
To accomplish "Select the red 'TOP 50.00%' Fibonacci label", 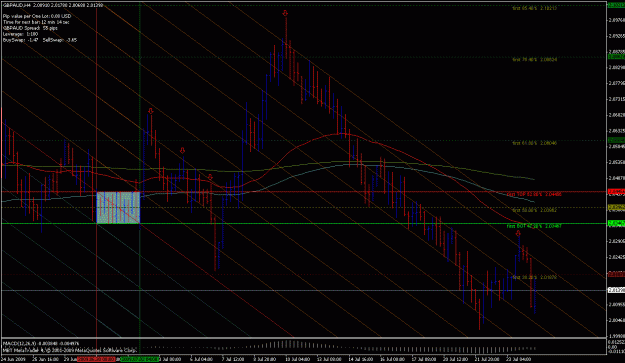I will click(534, 194).
